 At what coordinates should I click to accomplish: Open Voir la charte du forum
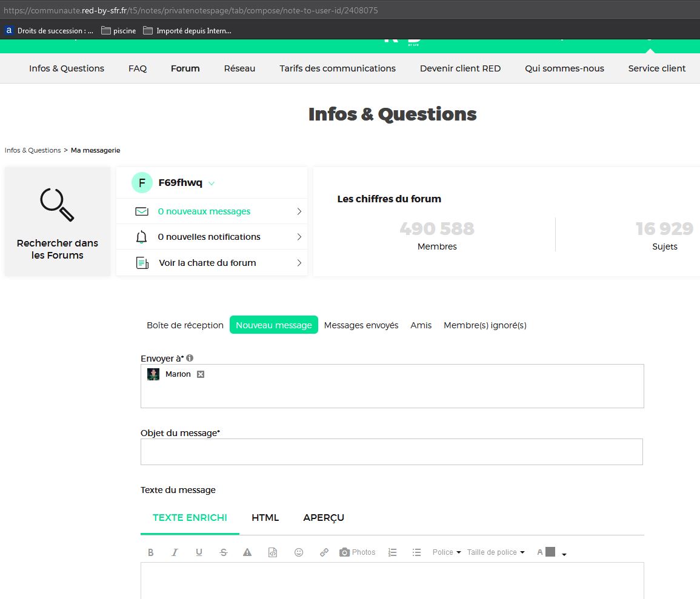pyautogui.click(x=208, y=263)
